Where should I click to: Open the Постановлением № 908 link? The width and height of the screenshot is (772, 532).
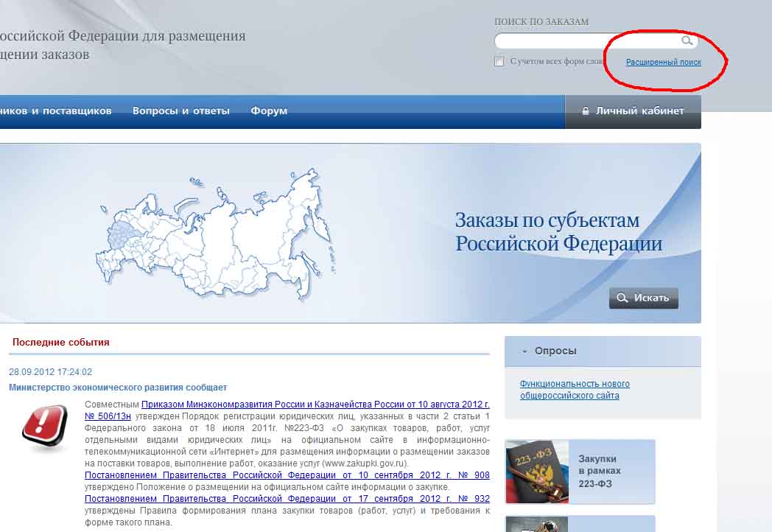[x=287, y=475]
